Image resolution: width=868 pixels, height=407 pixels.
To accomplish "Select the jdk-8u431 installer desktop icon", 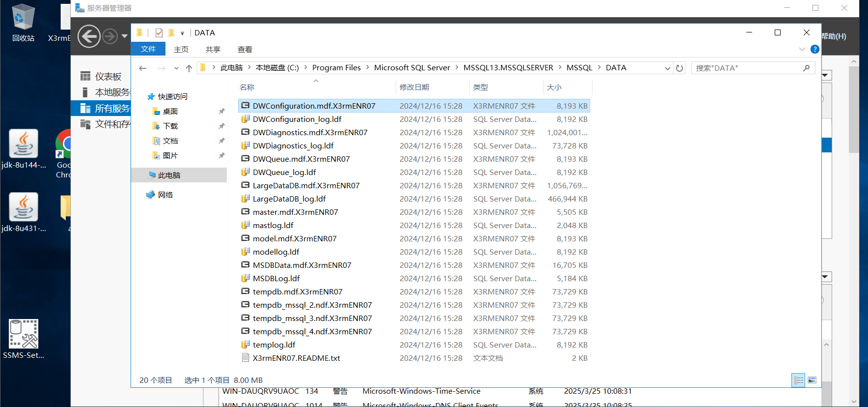I will point(24,212).
